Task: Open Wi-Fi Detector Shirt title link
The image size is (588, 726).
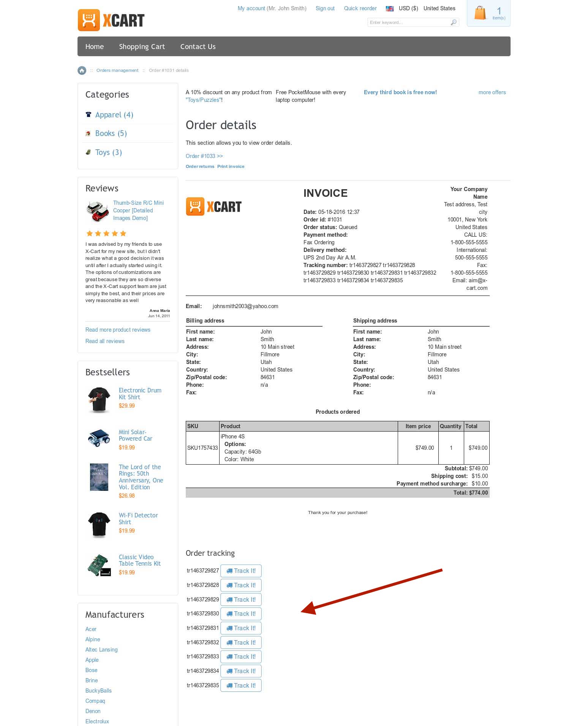Action: coord(138,519)
